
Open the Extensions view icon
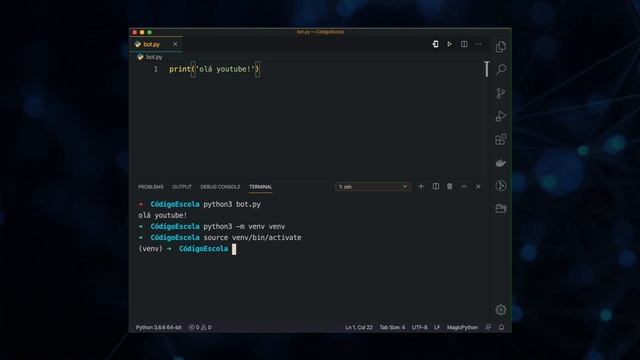(501, 139)
